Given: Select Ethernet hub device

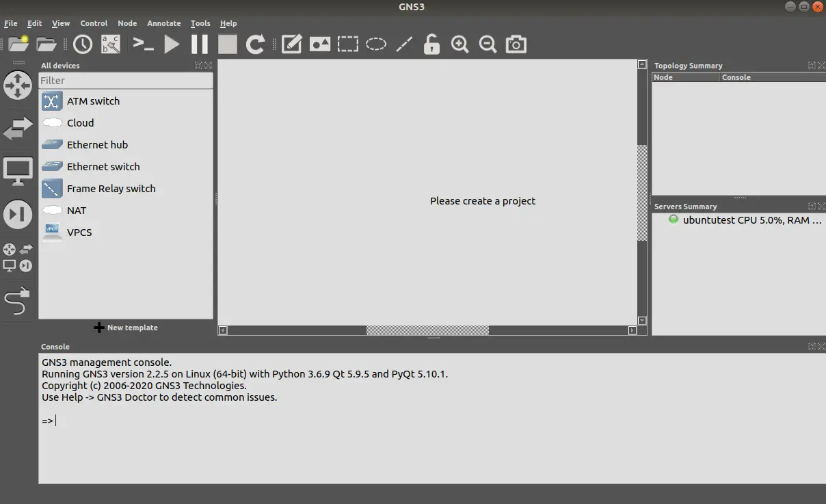Looking at the screenshot, I should coord(126,145).
